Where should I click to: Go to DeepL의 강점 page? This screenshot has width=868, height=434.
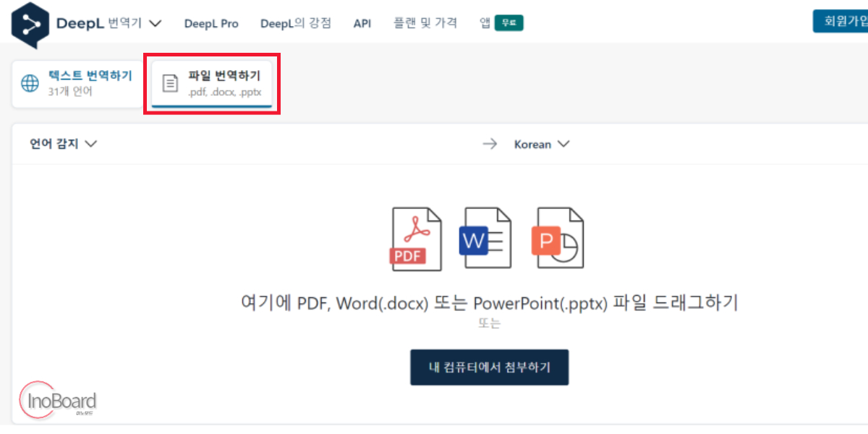pyautogui.click(x=295, y=23)
